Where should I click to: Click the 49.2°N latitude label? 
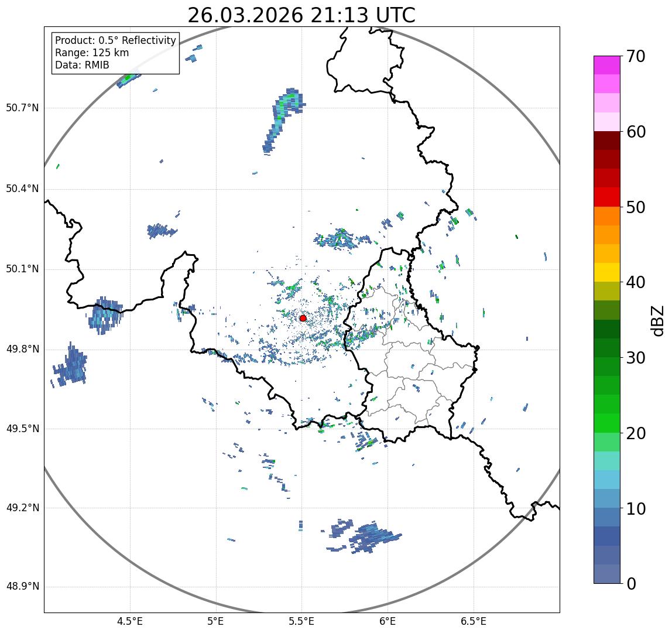(x=22, y=508)
